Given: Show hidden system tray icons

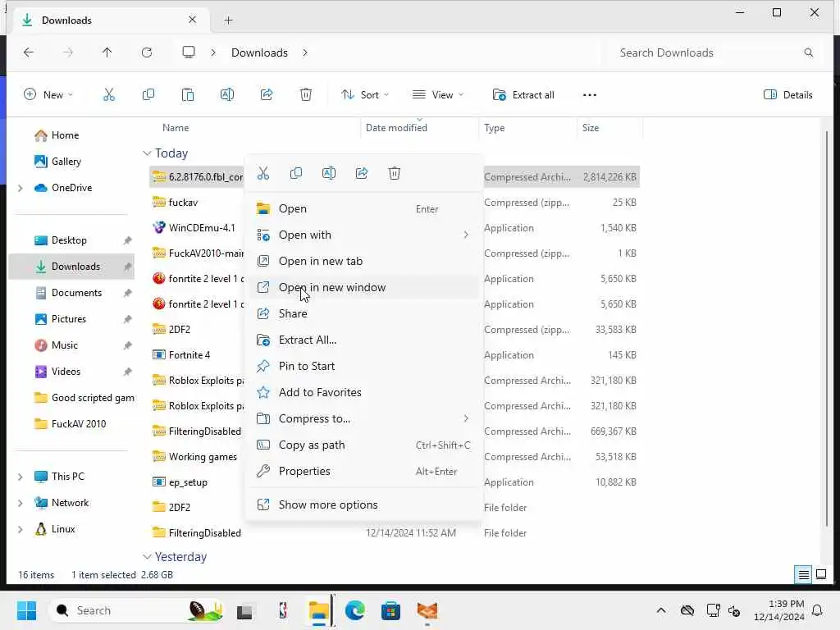Looking at the screenshot, I should (x=661, y=610).
